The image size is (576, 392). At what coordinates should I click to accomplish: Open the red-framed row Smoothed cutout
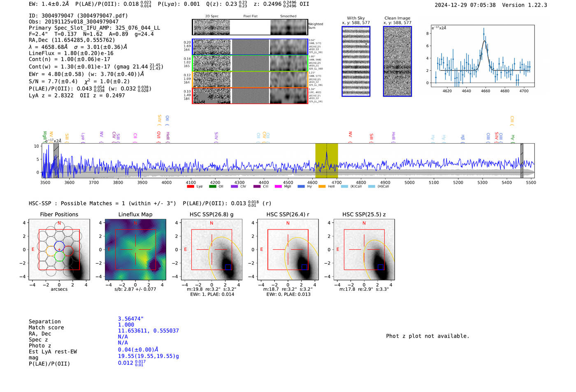[289, 95]
